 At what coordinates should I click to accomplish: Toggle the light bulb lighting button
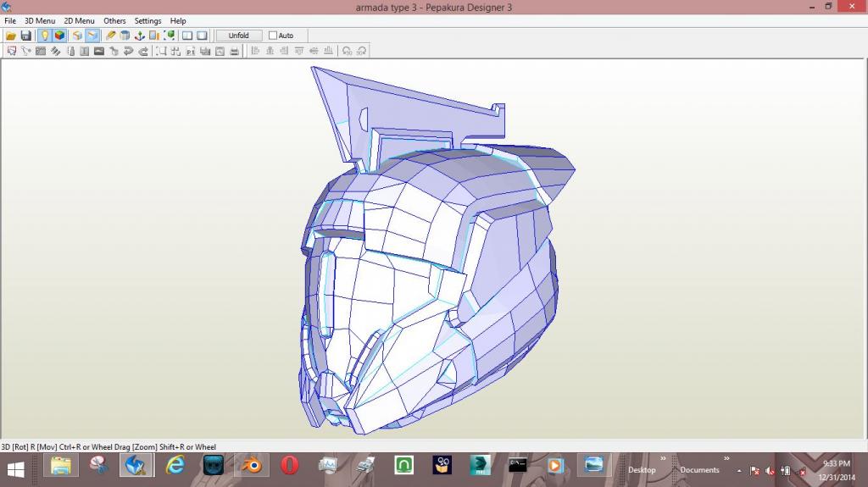[x=44, y=36]
